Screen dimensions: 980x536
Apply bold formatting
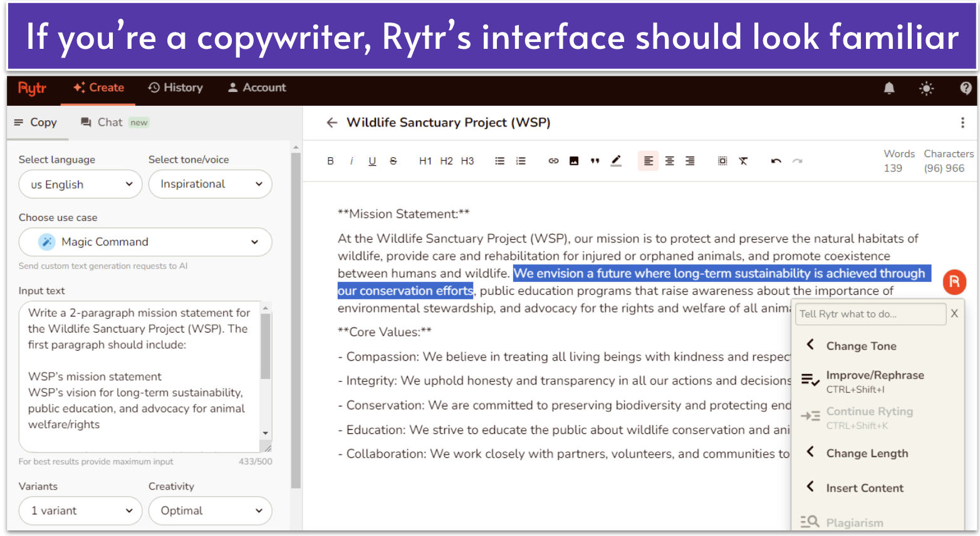click(x=330, y=161)
